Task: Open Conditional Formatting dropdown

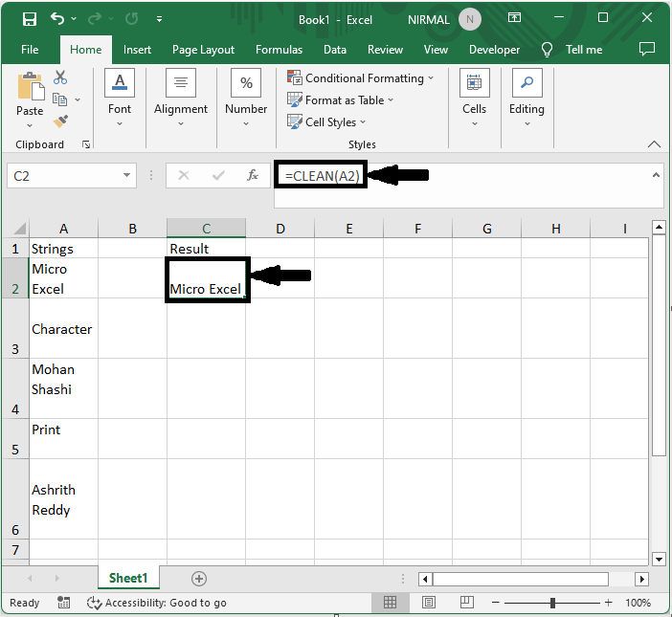Action: pyautogui.click(x=360, y=78)
